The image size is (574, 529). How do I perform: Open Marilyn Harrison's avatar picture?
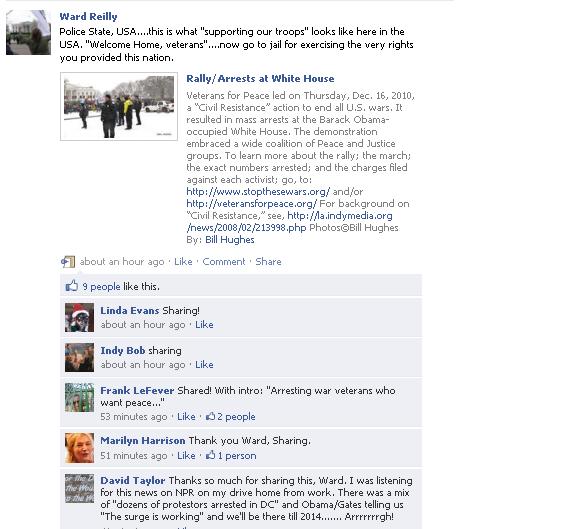(79, 448)
